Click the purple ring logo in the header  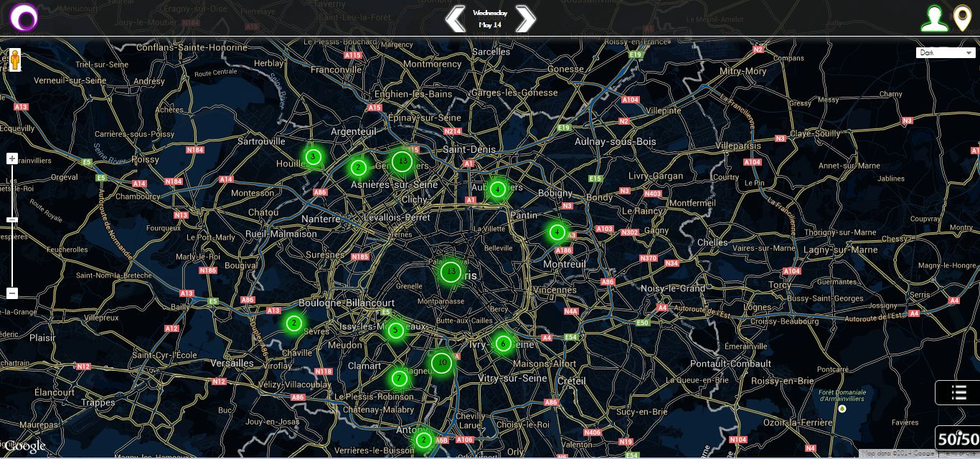coord(24,18)
